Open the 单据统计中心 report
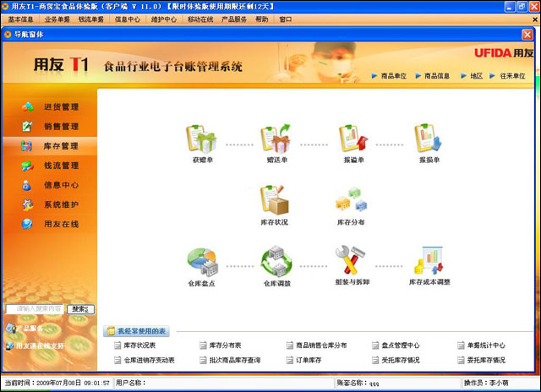541x392 pixels. 481,345
